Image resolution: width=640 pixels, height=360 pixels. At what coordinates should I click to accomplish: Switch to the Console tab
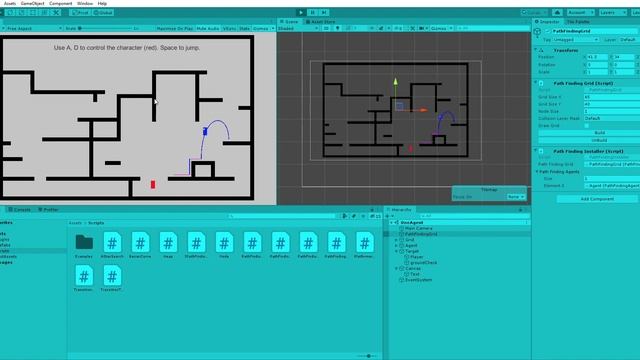click(19, 209)
